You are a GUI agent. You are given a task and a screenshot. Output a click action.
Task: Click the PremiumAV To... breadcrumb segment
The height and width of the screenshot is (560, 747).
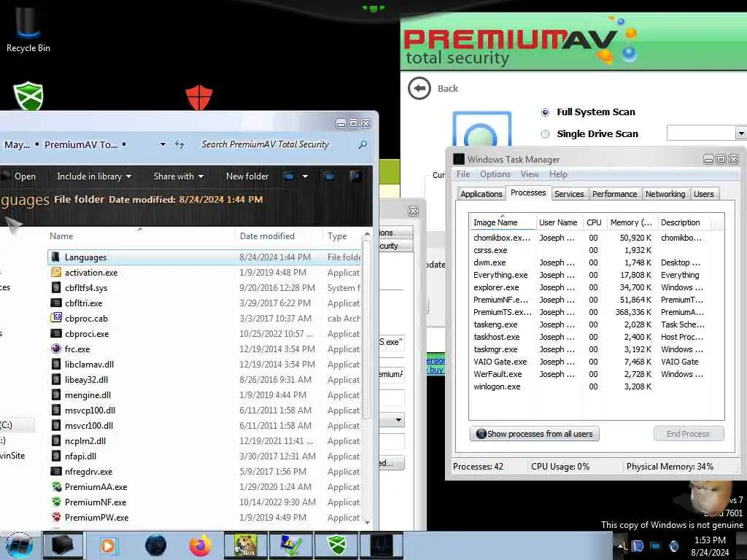pos(80,144)
